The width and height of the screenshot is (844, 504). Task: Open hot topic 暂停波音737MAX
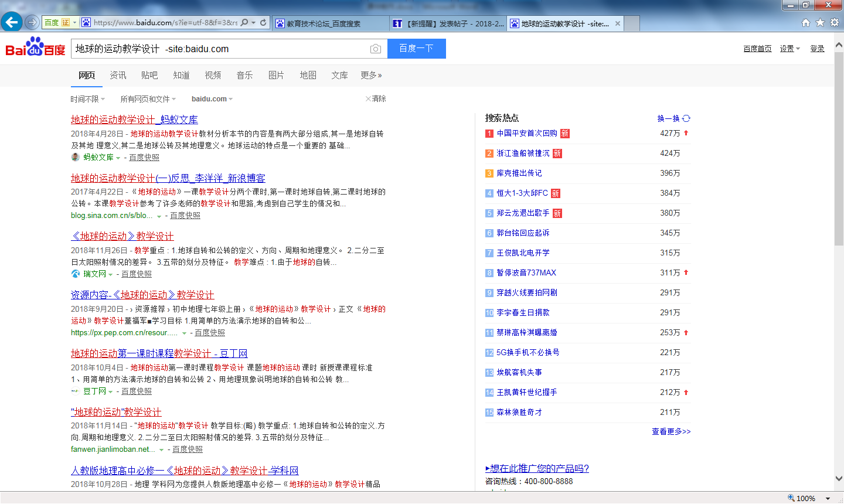pyautogui.click(x=526, y=273)
